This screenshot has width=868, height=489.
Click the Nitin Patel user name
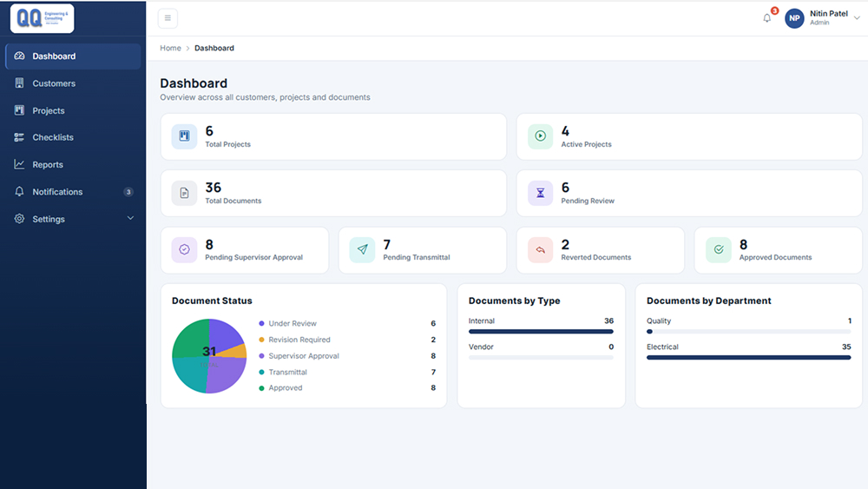[x=829, y=14]
